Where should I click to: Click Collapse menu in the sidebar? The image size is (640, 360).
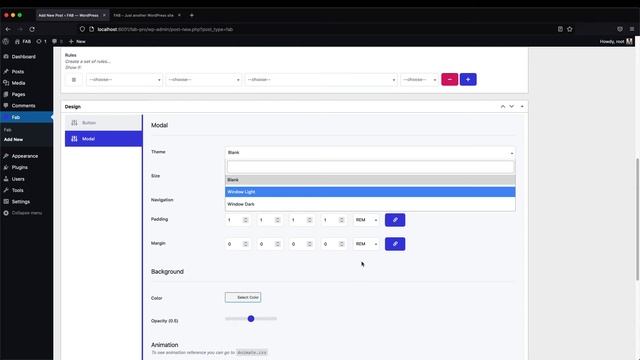26,213
